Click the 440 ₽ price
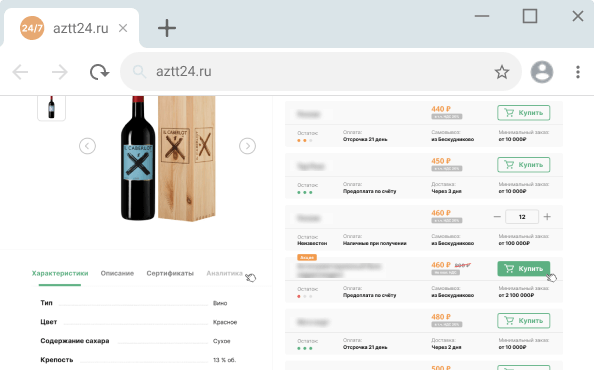Screen dimensions: 594x370 (441, 109)
